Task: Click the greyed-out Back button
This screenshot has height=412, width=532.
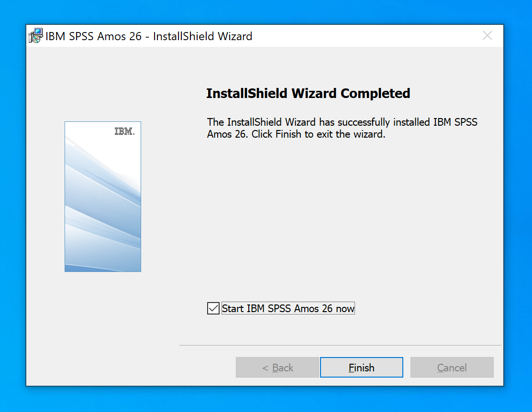Action: pos(277,368)
